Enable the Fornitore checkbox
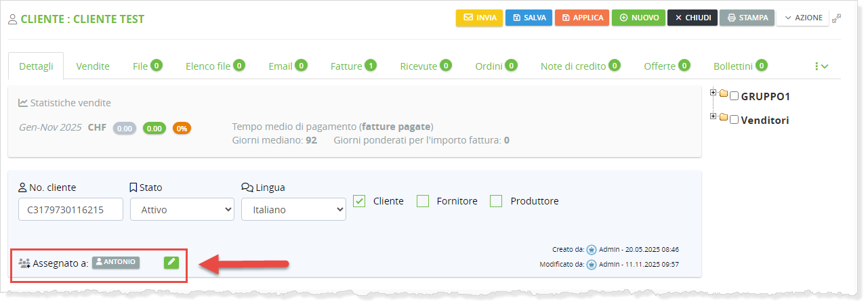 [423, 201]
